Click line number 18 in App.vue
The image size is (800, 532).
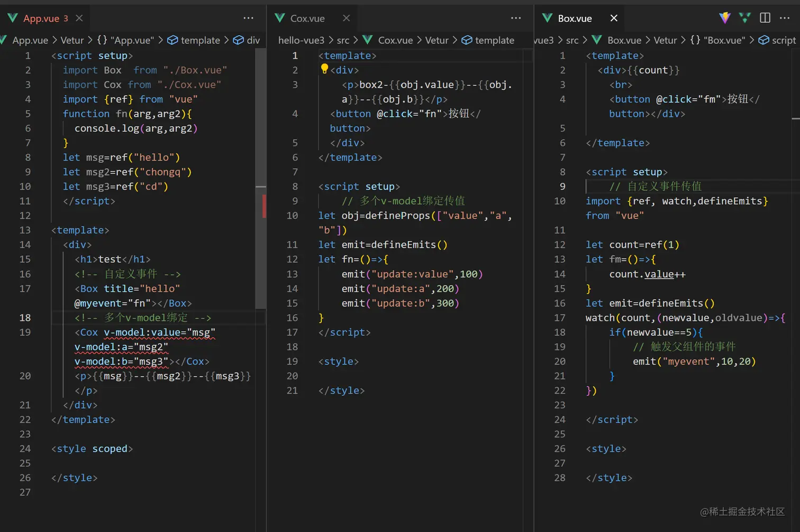point(25,318)
